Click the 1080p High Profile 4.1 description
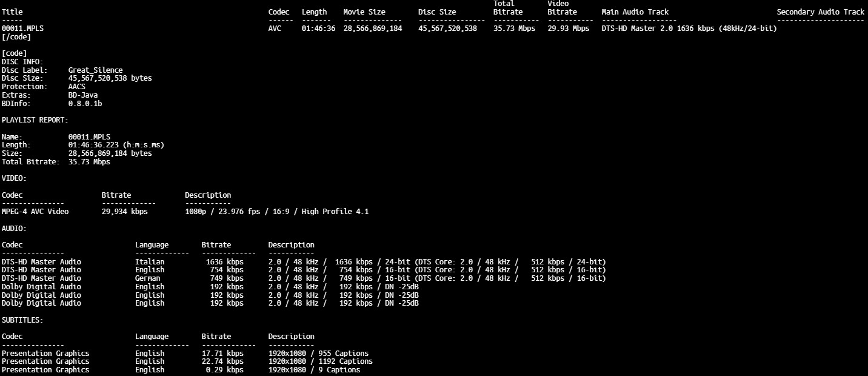Screen dimensions: 868x376 276,212
